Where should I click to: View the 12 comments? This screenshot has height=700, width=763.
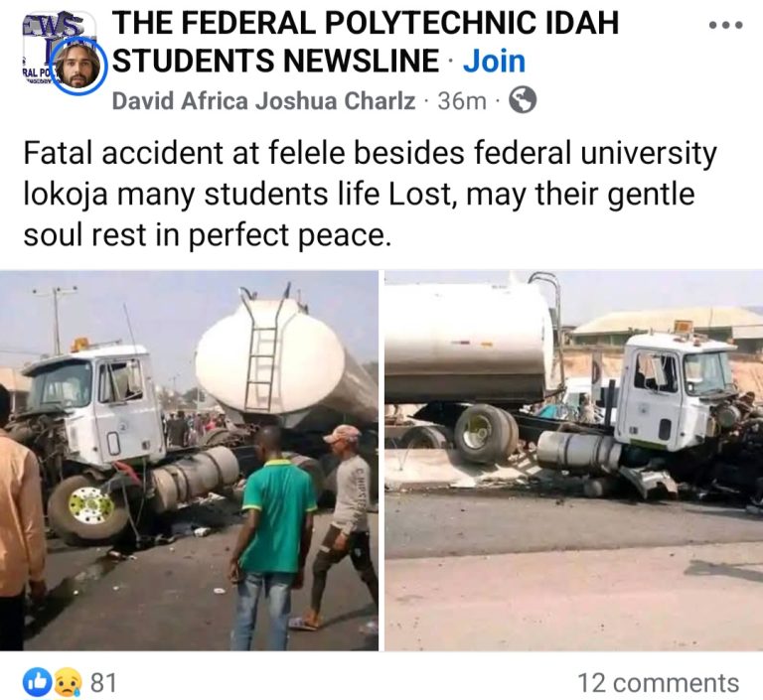[x=659, y=683]
